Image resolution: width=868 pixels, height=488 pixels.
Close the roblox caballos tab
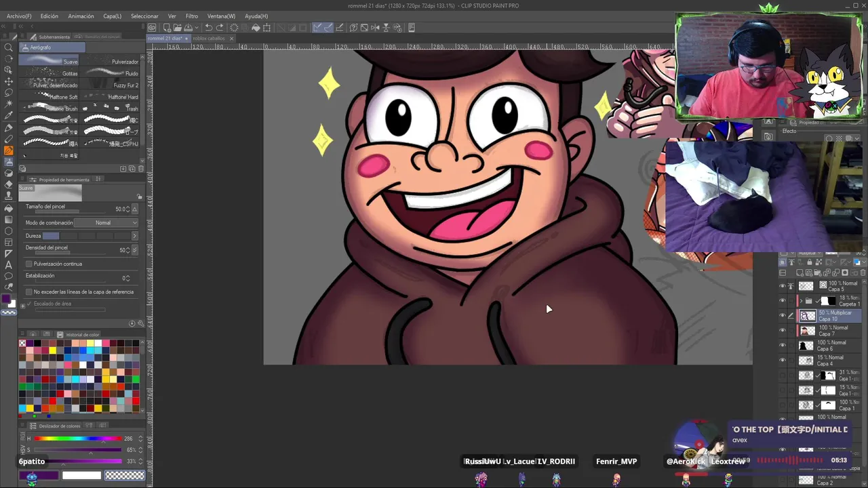[x=231, y=39]
